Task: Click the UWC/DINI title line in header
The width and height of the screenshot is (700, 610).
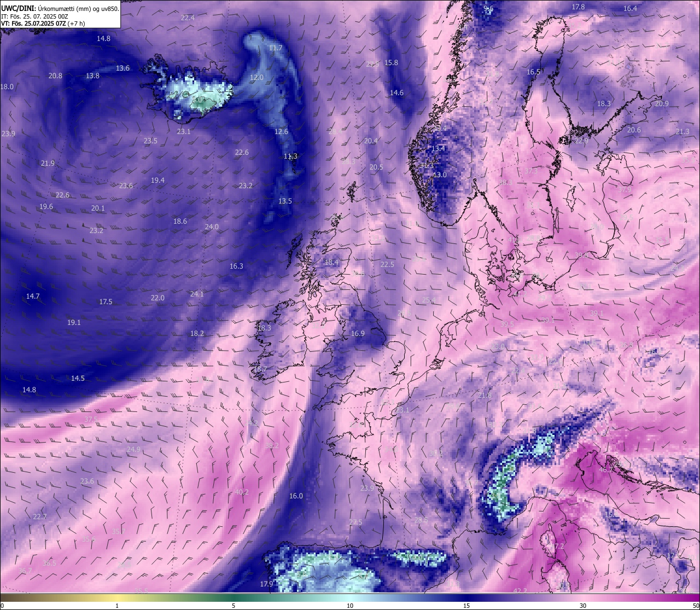Action: pyautogui.click(x=60, y=9)
